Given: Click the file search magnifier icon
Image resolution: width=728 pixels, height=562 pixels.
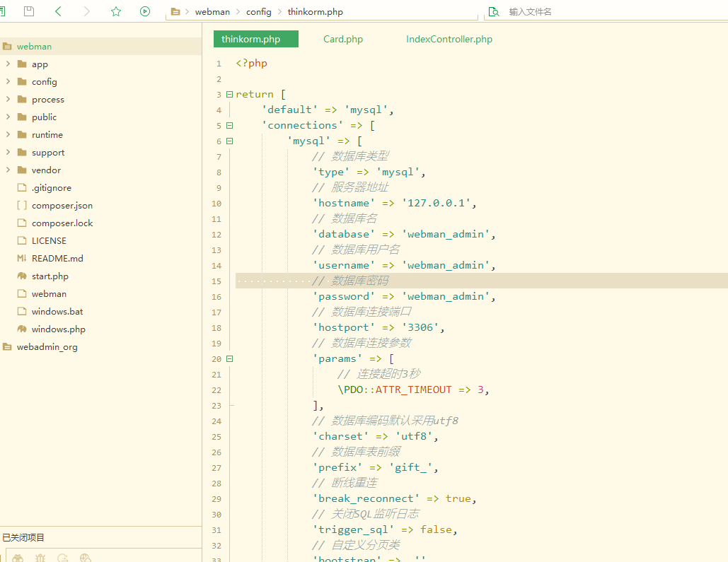Looking at the screenshot, I should (494, 11).
